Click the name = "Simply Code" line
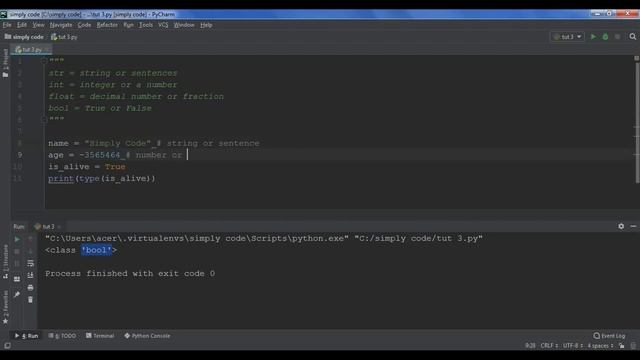The height and width of the screenshot is (360, 640). (153, 143)
